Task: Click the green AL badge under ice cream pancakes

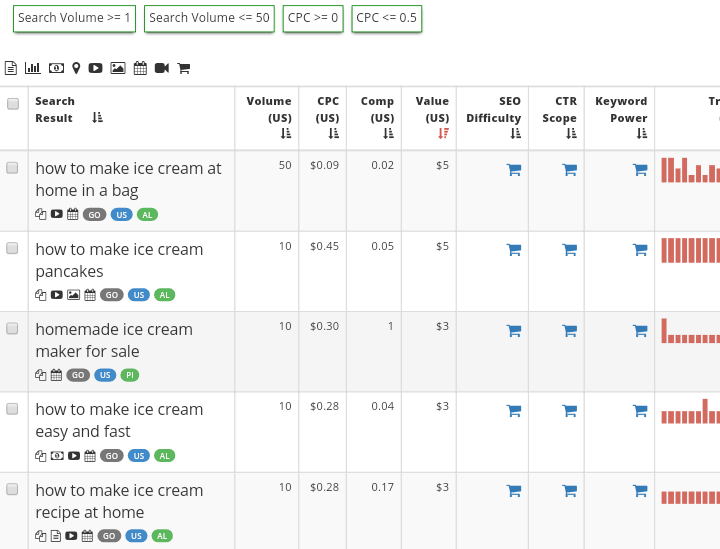Action: [x=165, y=295]
